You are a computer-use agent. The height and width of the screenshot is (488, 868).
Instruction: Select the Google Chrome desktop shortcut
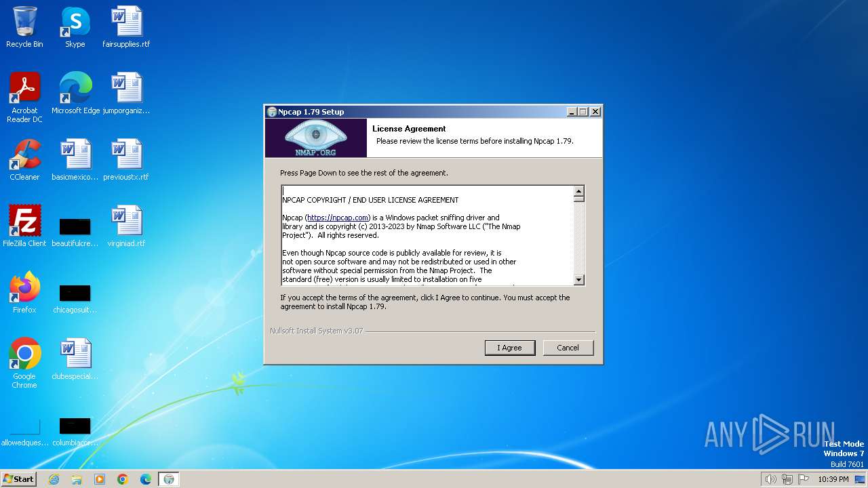point(24,363)
